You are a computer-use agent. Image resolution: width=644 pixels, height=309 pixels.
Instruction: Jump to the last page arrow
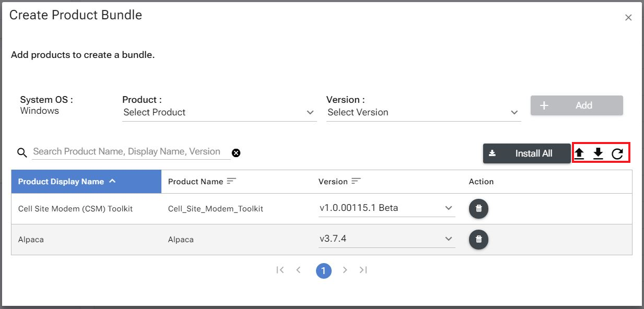coord(364,270)
